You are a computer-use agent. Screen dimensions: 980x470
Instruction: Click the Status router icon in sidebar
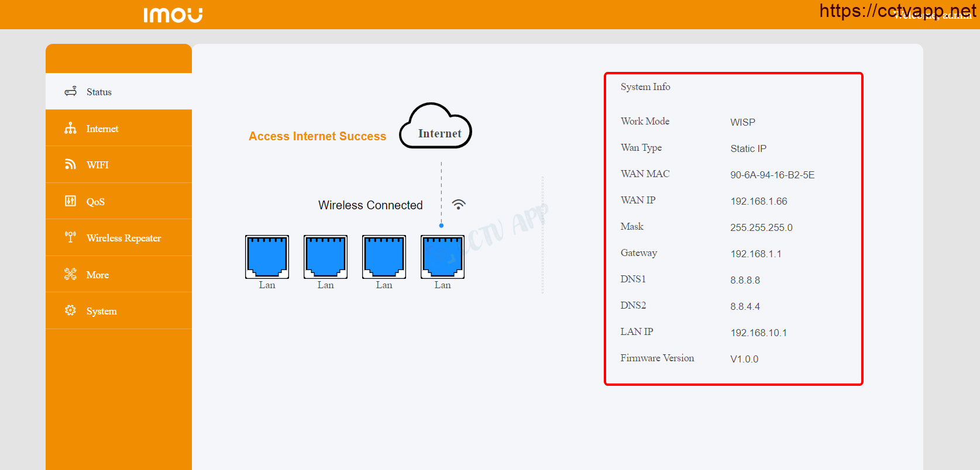[x=71, y=92]
